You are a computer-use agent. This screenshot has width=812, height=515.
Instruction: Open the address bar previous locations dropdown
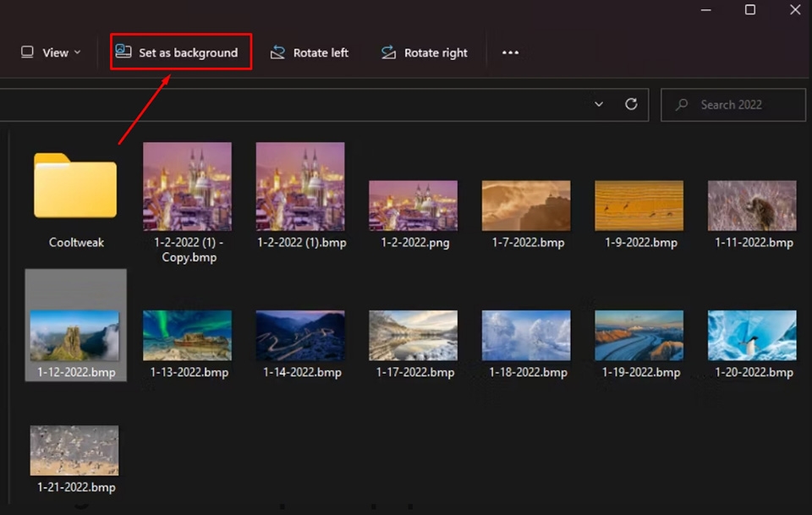click(x=599, y=104)
